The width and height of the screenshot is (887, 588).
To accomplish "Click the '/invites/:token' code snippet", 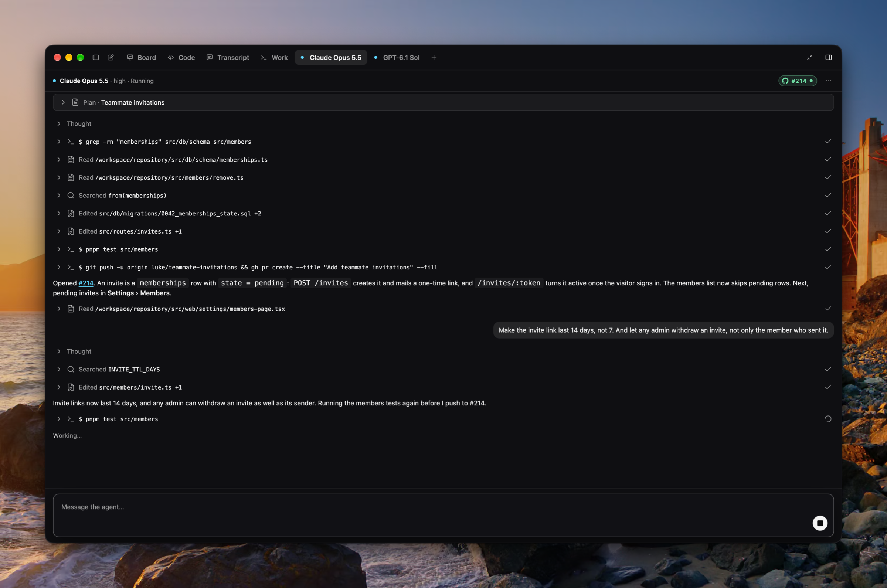I will (509, 283).
